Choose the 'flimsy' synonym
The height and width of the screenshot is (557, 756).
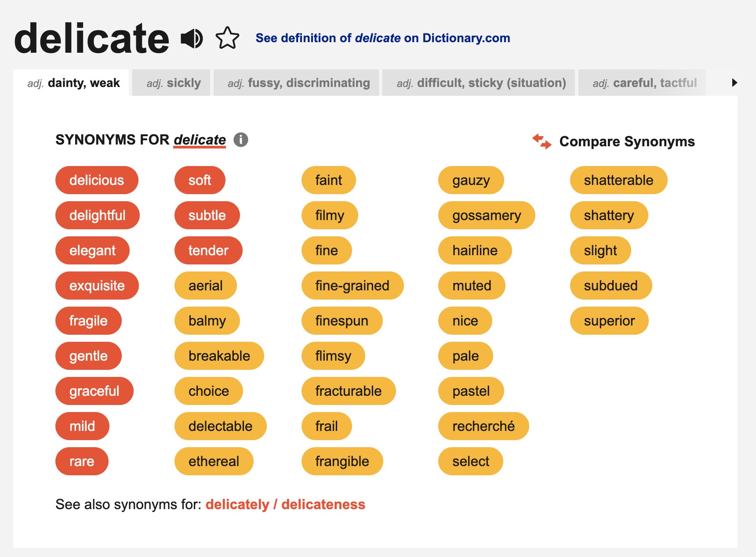[x=333, y=356]
